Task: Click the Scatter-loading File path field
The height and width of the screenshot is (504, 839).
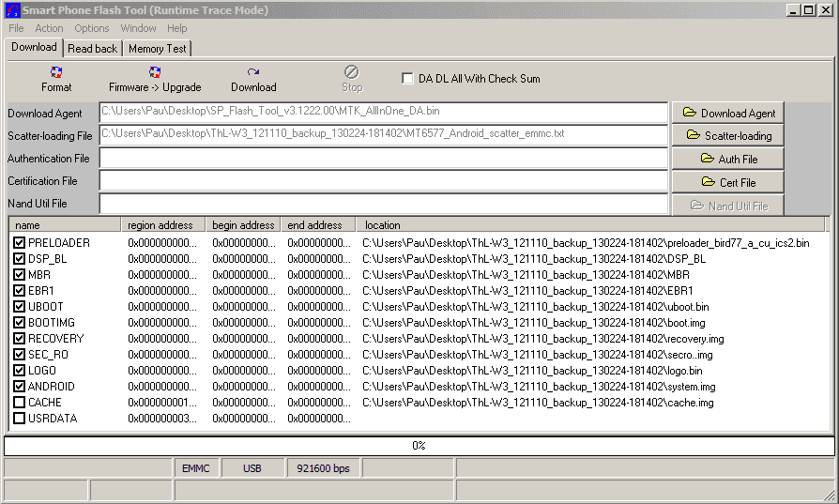Action: click(384, 135)
